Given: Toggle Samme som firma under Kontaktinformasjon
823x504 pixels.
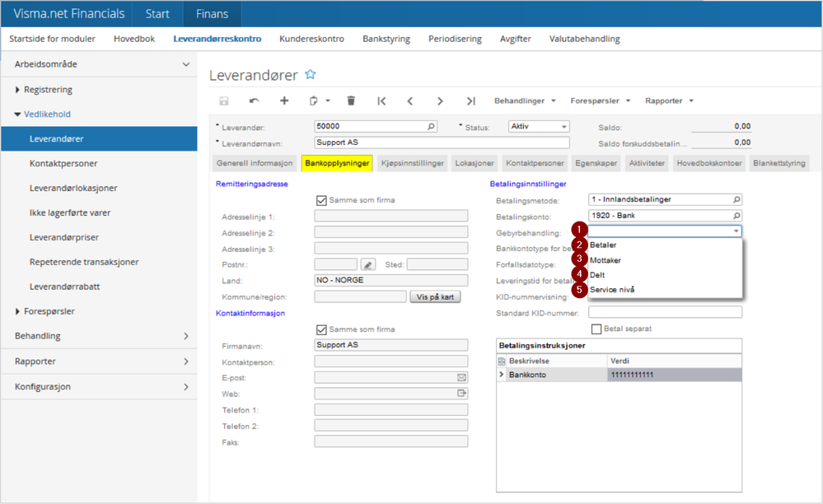Looking at the screenshot, I should tap(322, 329).
